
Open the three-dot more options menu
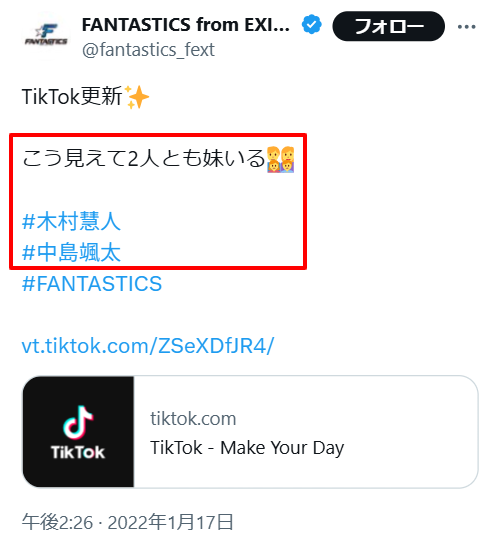pyautogui.click(x=466, y=27)
